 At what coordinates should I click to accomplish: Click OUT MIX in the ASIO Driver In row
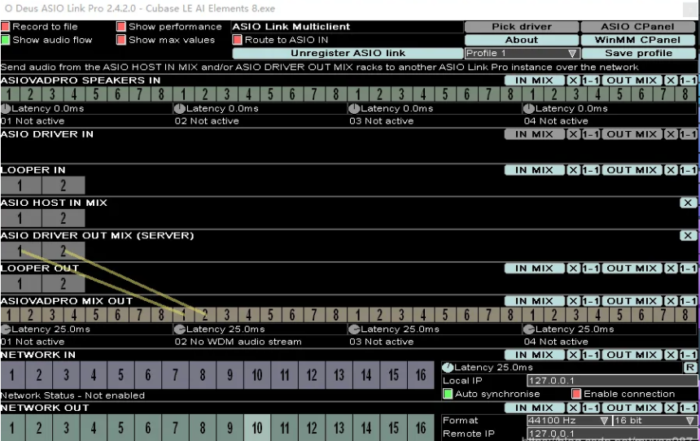[631, 134]
